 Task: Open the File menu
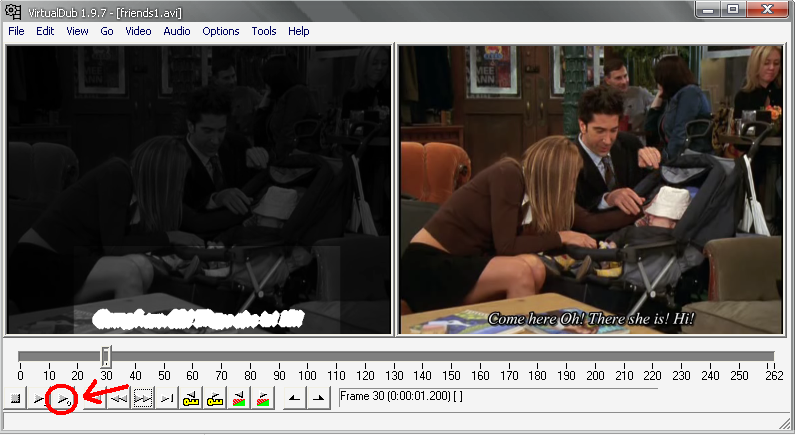16,31
